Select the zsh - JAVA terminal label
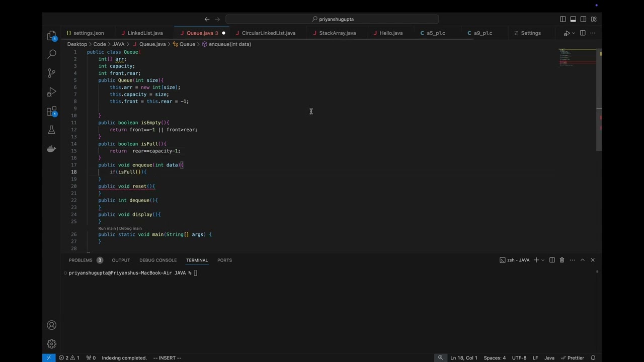 514,260
